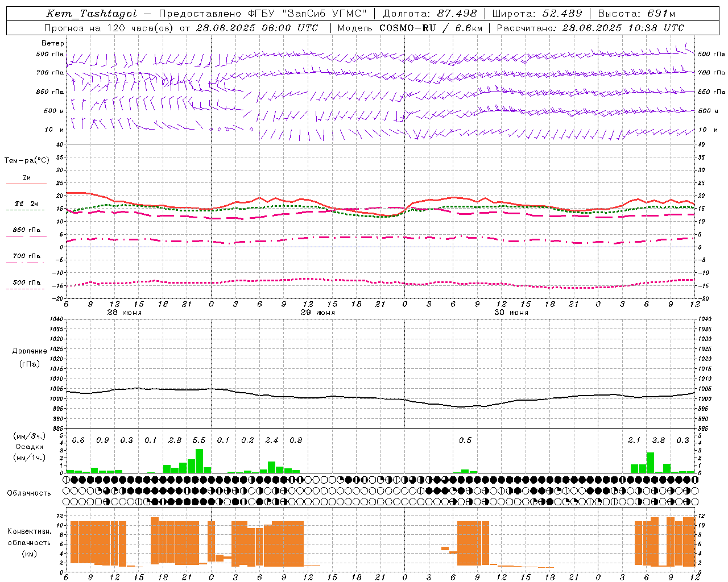Click the 0.2 precipitation total value

pos(247,440)
